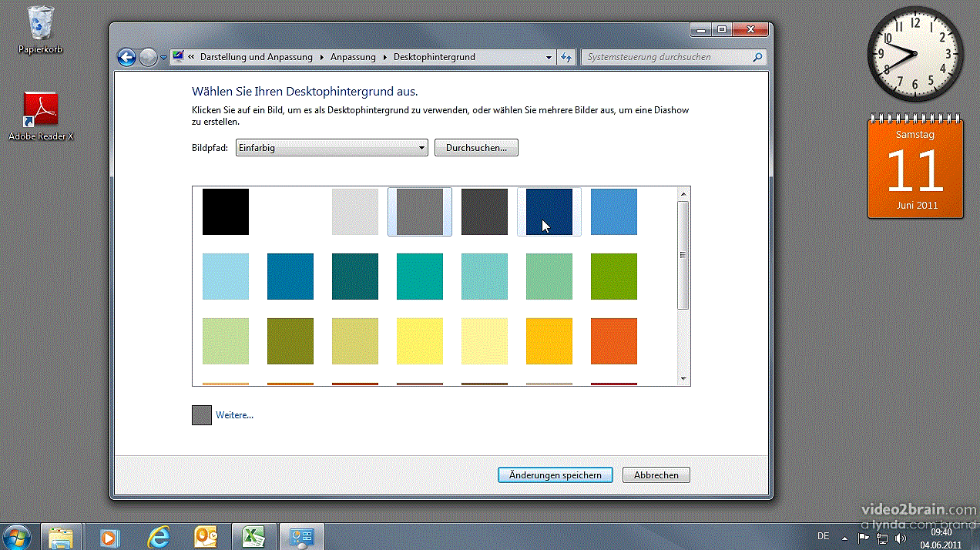Screen dimensions: 980x550
Task: Select the light gray color swatch
Action: point(355,212)
